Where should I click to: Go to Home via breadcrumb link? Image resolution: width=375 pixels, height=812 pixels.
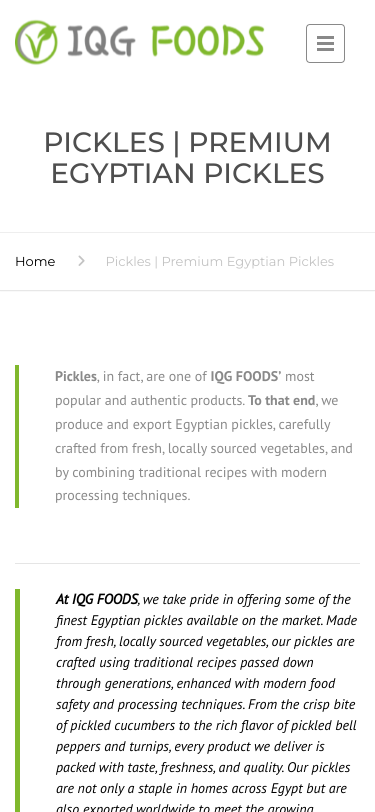click(x=35, y=262)
